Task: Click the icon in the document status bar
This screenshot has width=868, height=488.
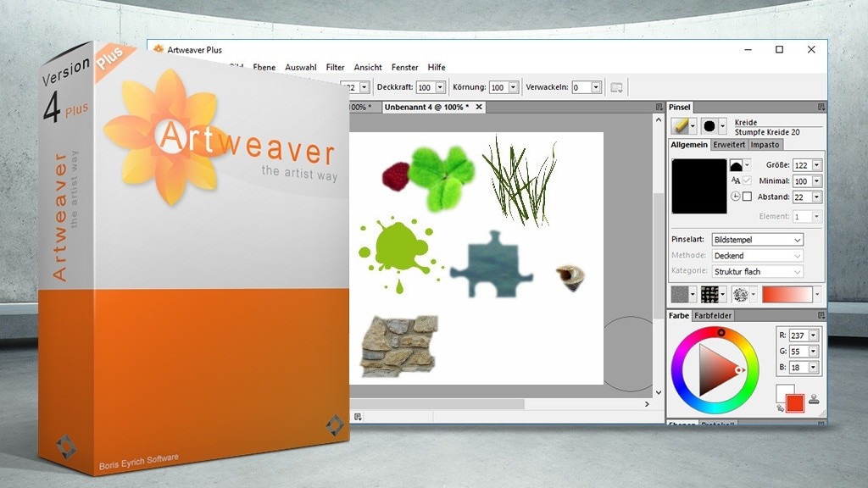Action: pos(358,417)
